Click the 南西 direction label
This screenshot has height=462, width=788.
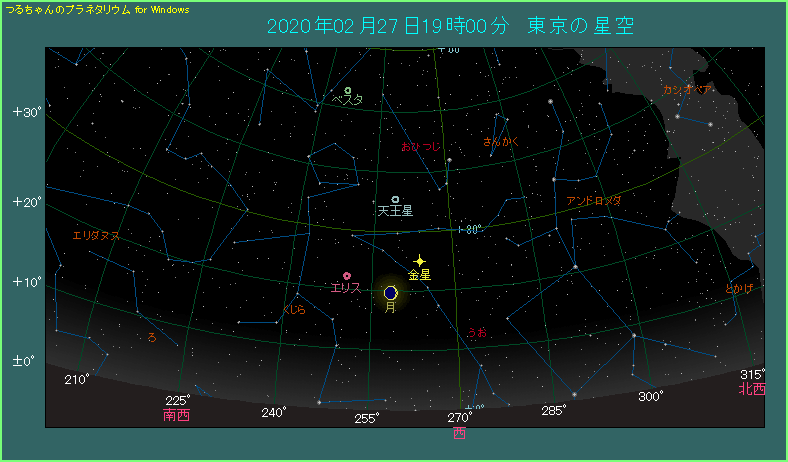tap(176, 415)
